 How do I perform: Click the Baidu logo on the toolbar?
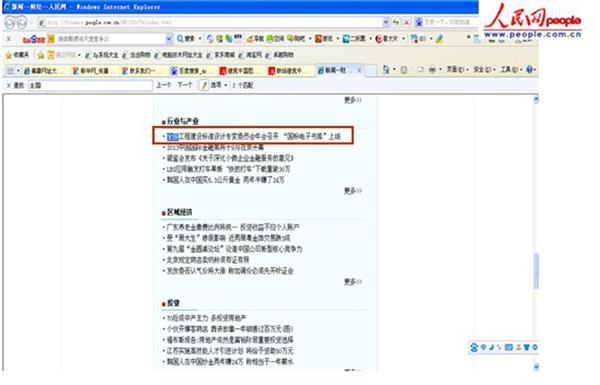(x=34, y=39)
